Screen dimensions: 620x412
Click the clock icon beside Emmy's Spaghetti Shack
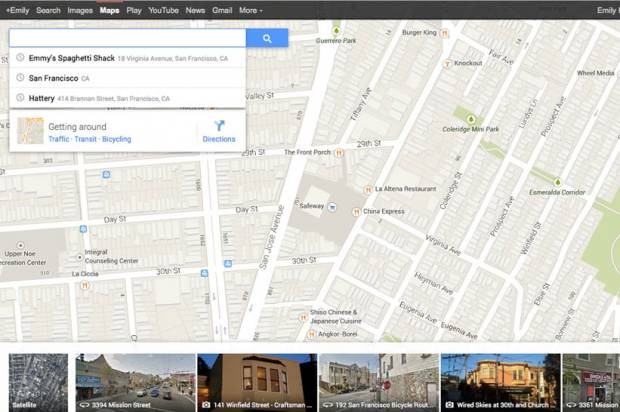coord(20,57)
